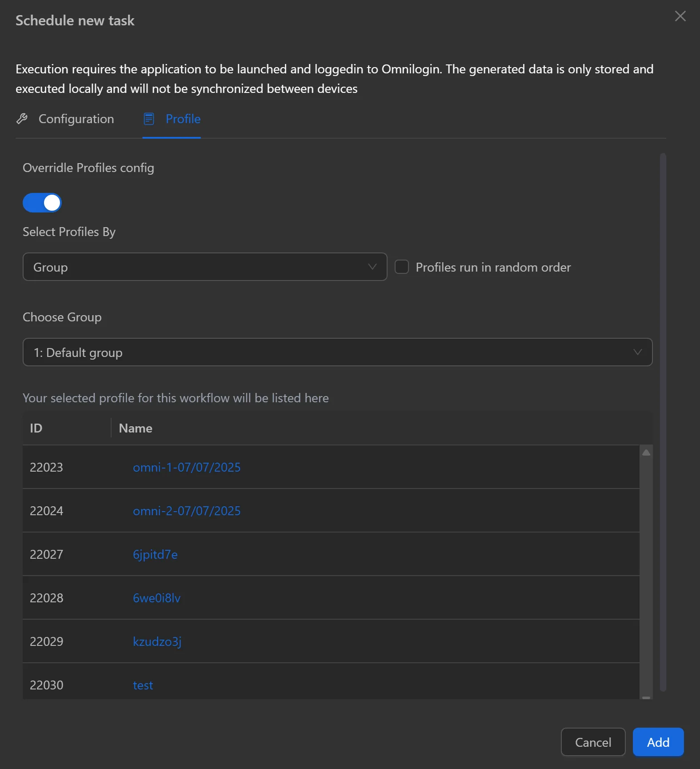Enable Profiles run in random order checkbox
700x769 pixels.
tap(402, 267)
